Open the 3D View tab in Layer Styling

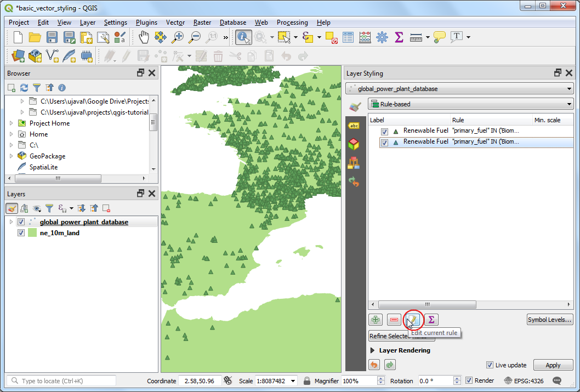pyautogui.click(x=354, y=144)
